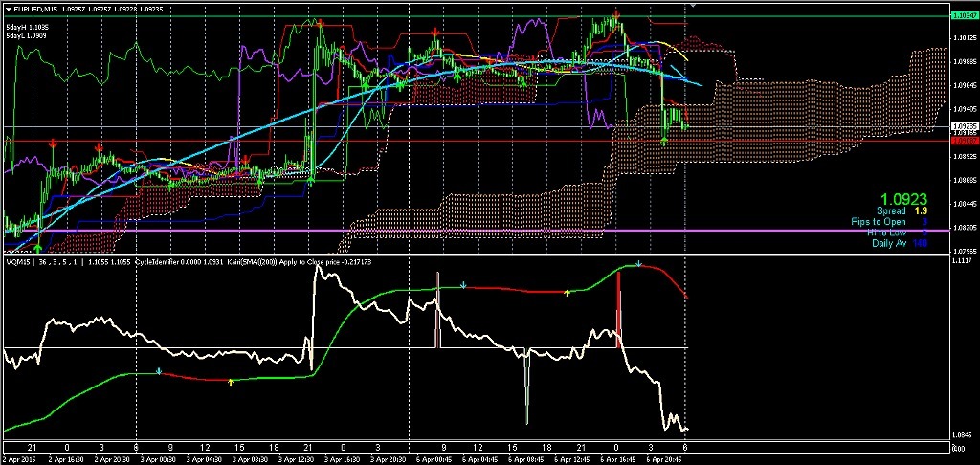Viewport: 980px width, 465px height.
Task: Click the 1.08445 price axis label
Action: pos(964,205)
